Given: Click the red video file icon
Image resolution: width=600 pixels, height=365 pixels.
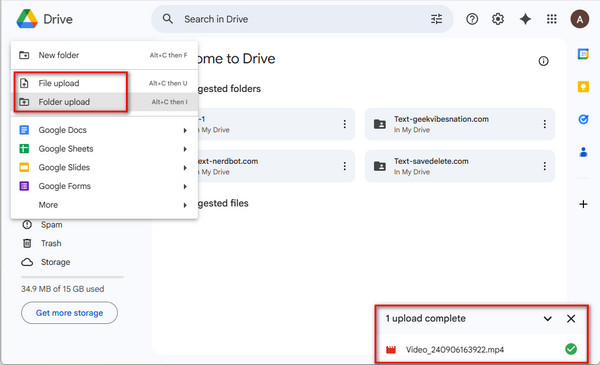Looking at the screenshot, I should click(391, 349).
